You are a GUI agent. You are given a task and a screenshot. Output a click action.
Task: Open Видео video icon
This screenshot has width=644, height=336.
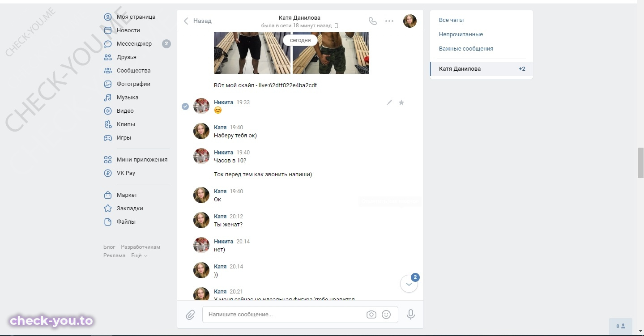(108, 111)
